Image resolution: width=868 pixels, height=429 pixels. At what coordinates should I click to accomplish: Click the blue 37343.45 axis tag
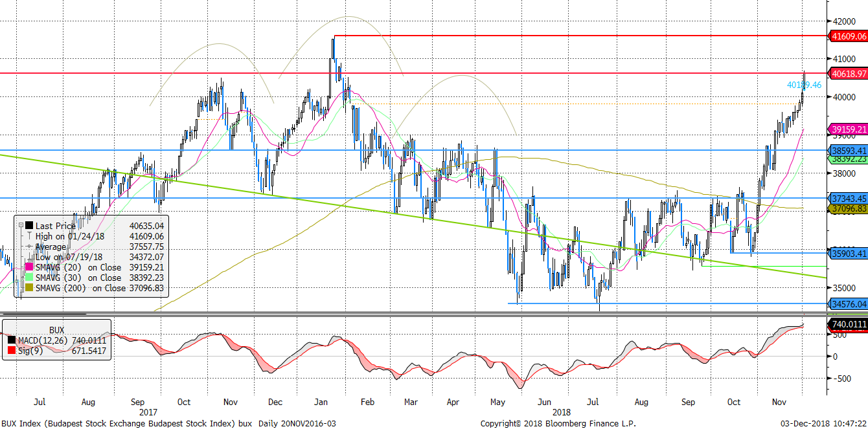849,198
